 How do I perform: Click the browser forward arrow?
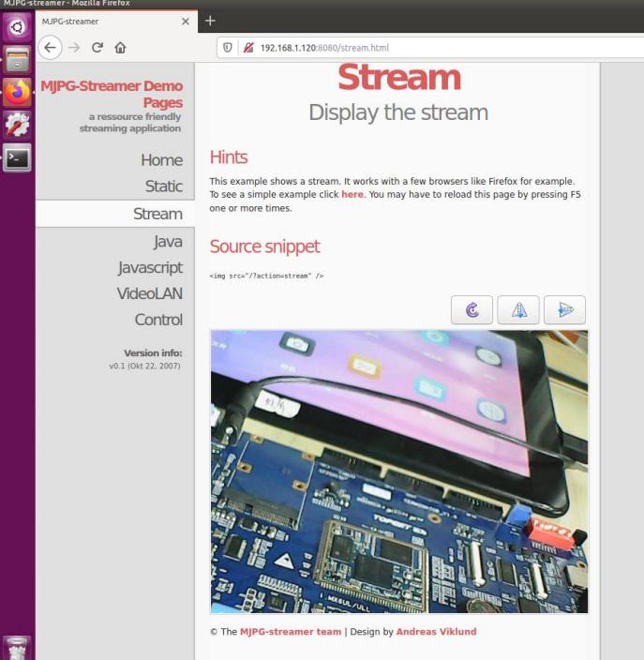(74, 48)
